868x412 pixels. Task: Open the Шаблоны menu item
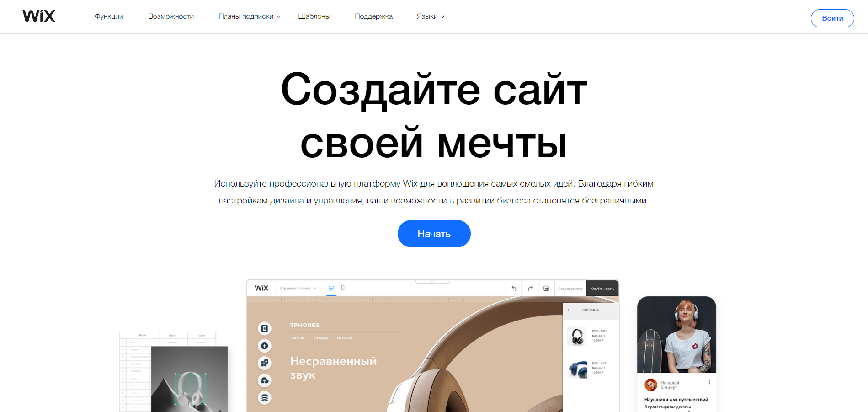pos(314,16)
